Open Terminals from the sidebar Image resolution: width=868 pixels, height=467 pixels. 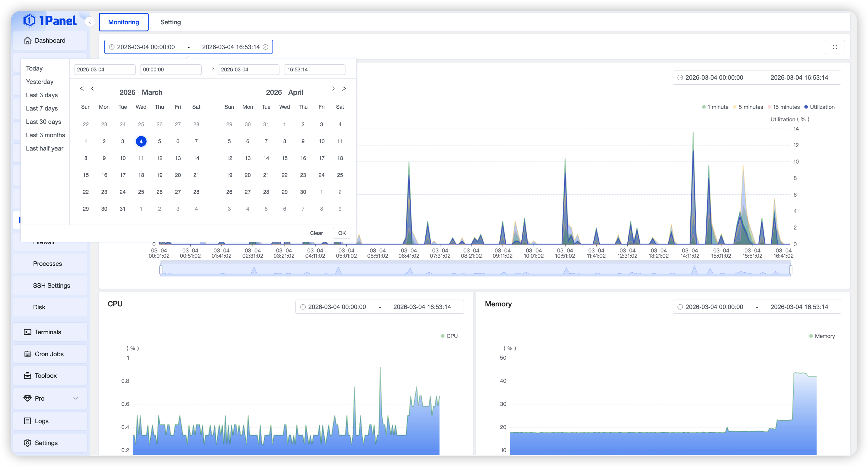pos(48,332)
